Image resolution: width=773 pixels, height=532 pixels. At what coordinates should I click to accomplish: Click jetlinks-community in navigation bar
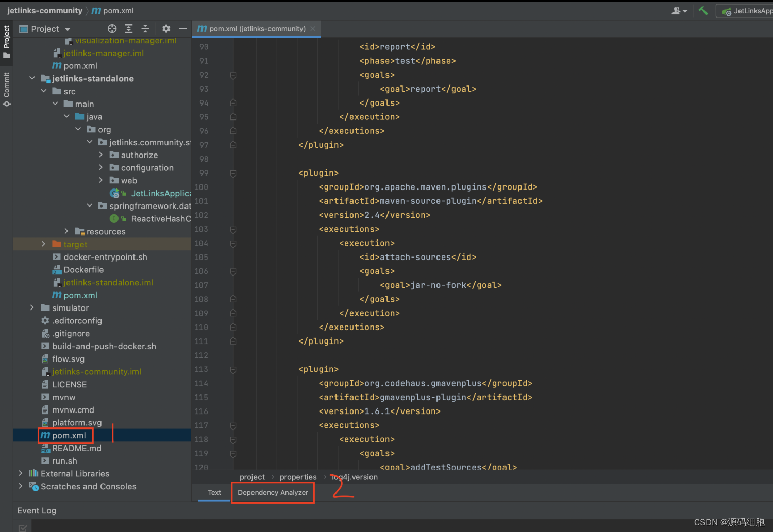pos(45,10)
